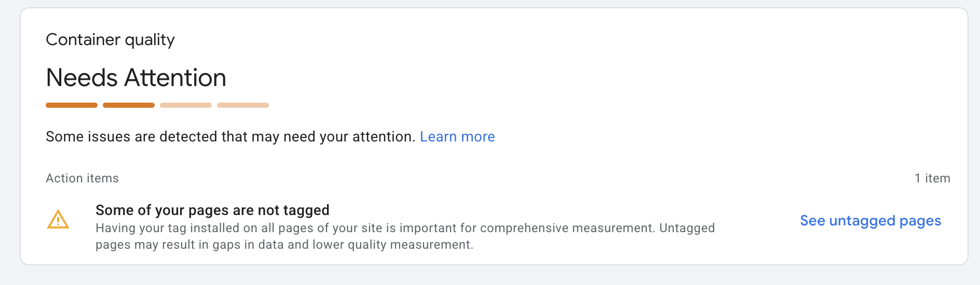980x285 pixels.
Task: Click the third light orange quality bar segment
Action: click(186, 105)
